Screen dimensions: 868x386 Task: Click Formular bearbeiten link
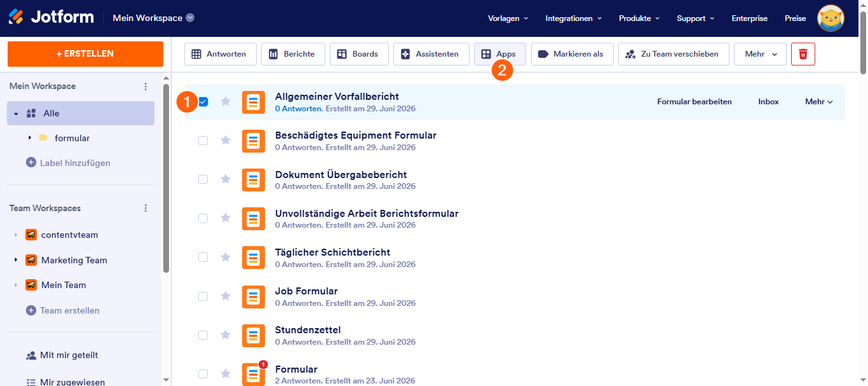click(695, 102)
